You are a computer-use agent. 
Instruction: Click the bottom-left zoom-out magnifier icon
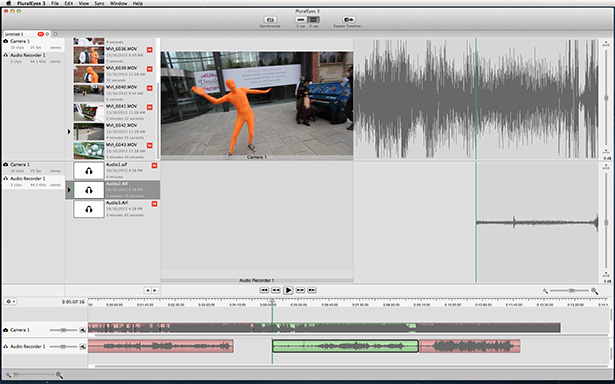[8, 375]
